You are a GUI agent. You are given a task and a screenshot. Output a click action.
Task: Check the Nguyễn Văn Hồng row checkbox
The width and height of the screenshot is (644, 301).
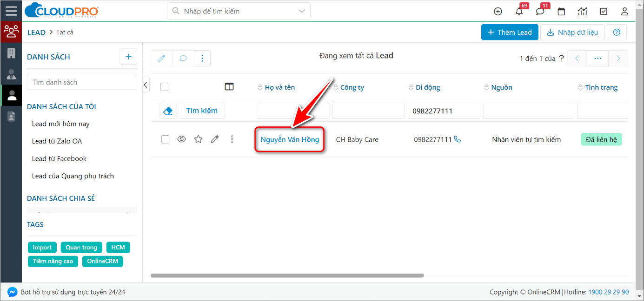click(165, 139)
